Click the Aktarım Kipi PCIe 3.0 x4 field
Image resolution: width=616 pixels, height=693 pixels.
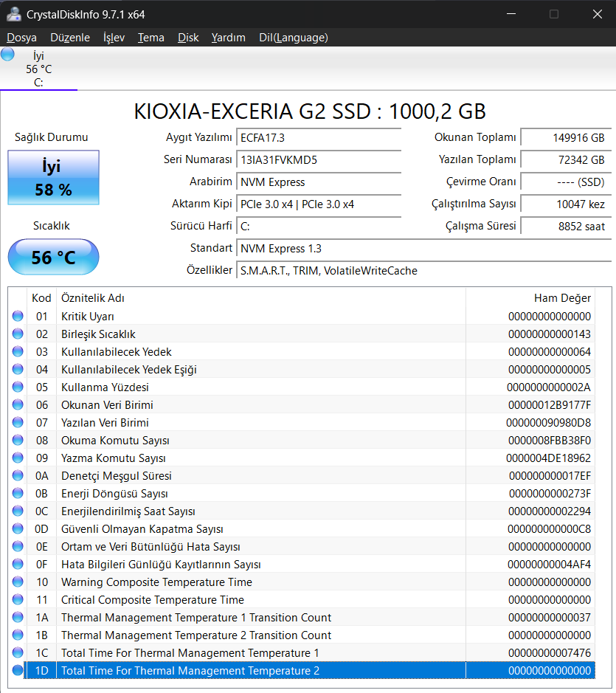click(x=319, y=204)
